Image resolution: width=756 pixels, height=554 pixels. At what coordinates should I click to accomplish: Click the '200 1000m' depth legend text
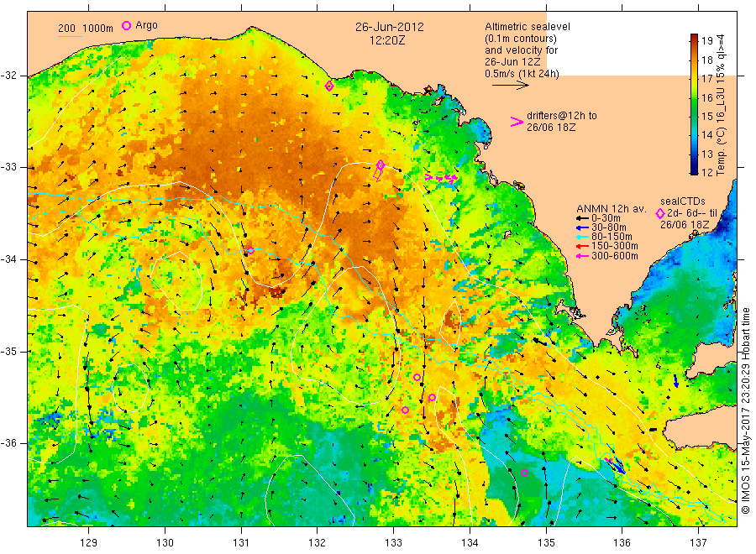86,29
